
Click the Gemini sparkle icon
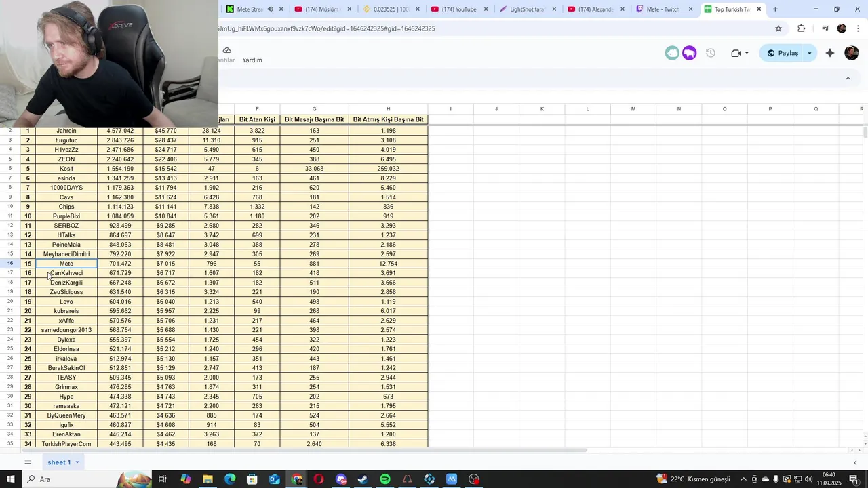[830, 53]
